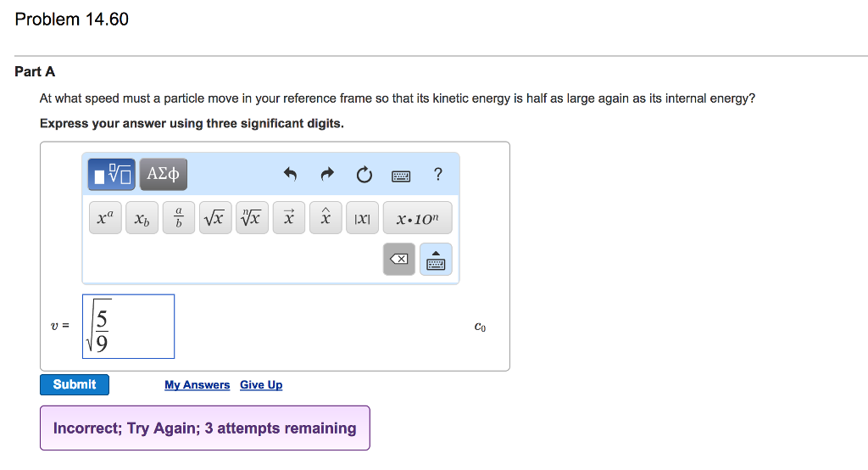Insert absolute value |x| template

[362, 218]
